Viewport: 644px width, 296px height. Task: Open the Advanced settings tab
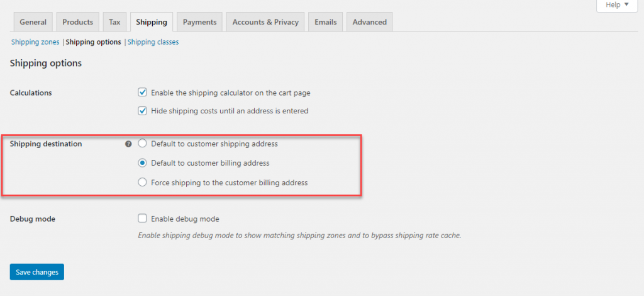[369, 22]
